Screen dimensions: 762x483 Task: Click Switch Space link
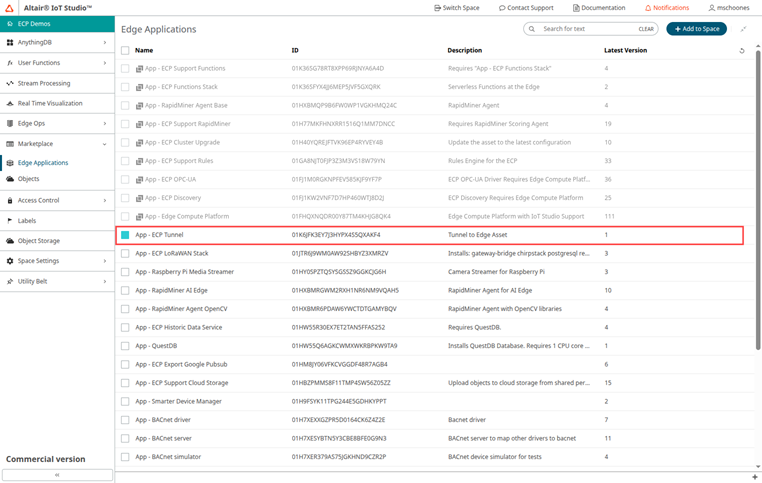[x=456, y=8]
